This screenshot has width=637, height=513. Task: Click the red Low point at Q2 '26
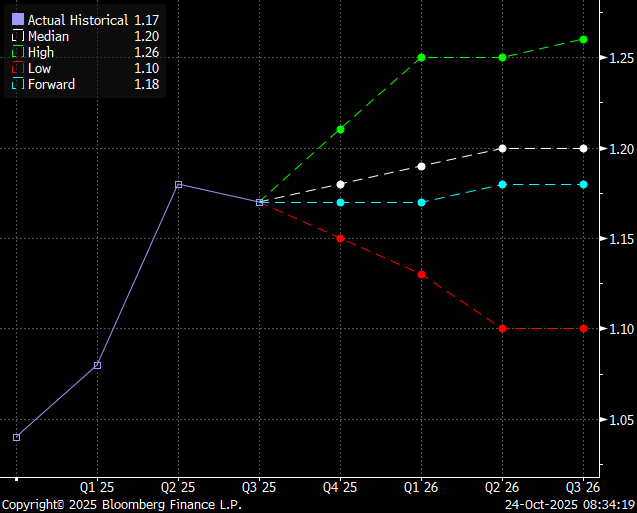[503, 328]
